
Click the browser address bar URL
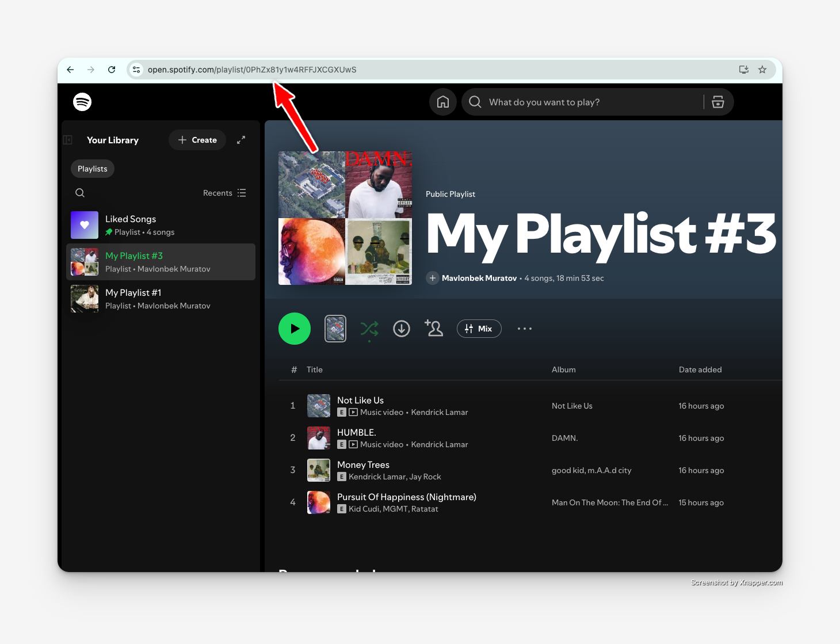pos(252,70)
